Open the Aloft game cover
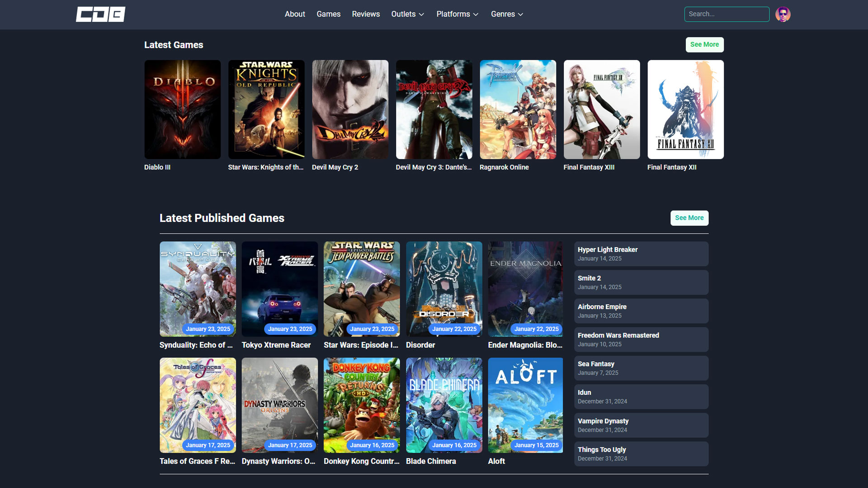This screenshot has height=488, width=868. (525, 405)
